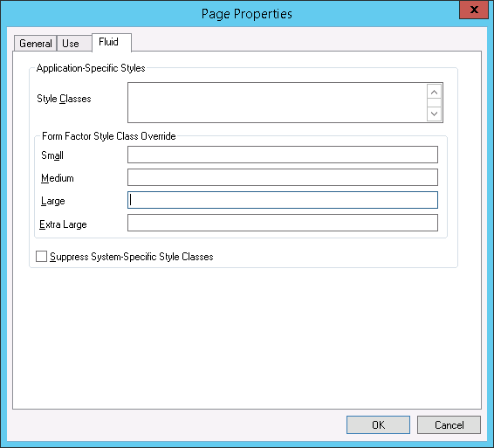The image size is (494, 448).
Task: Click the Style Classes scroll up arrow
Action: (434, 92)
